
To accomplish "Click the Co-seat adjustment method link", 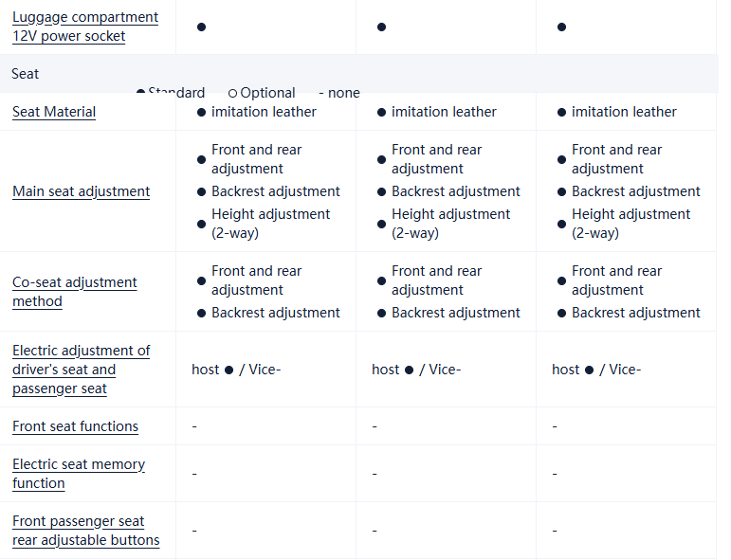I will 75,292.
